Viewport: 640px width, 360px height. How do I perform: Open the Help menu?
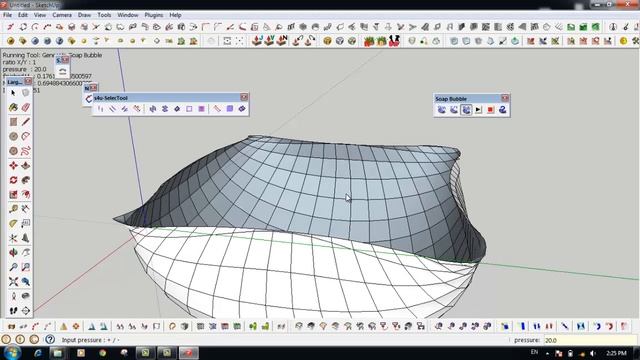[175, 15]
